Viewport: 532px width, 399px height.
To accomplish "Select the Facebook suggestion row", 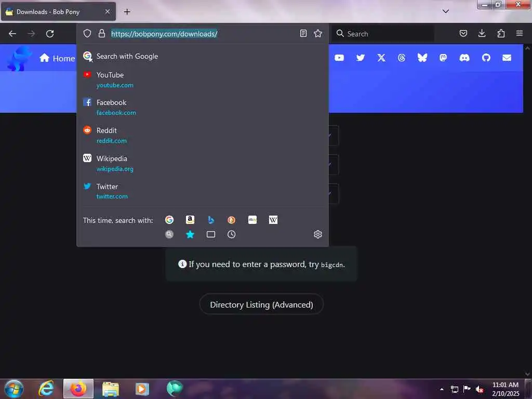I will tap(203, 107).
